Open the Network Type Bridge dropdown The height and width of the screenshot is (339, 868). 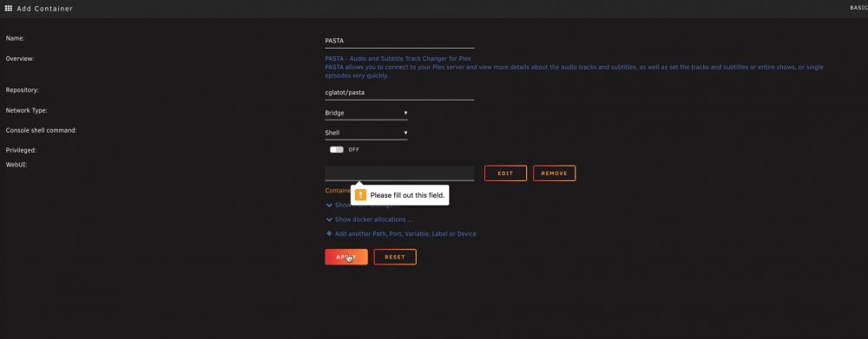point(366,113)
